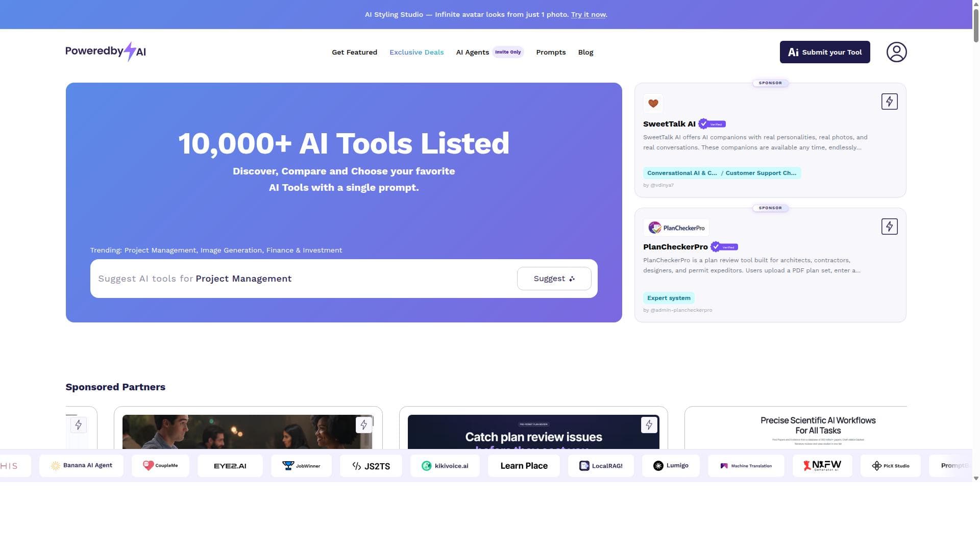Click lightning bolt icon on PlanCheckerPro card

coord(889,227)
